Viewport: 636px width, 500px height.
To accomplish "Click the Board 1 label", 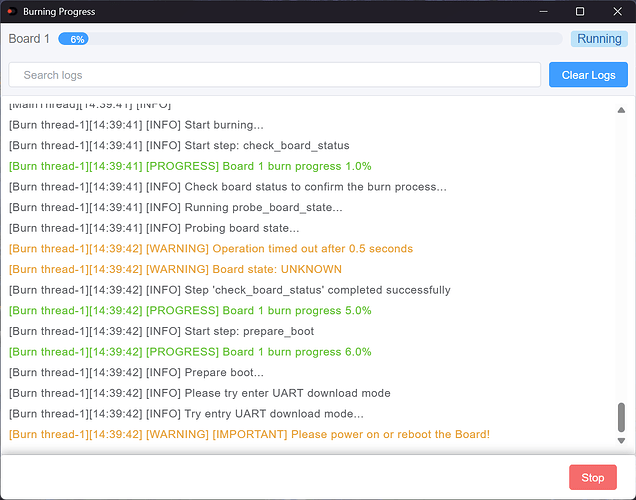I will click(x=29, y=39).
